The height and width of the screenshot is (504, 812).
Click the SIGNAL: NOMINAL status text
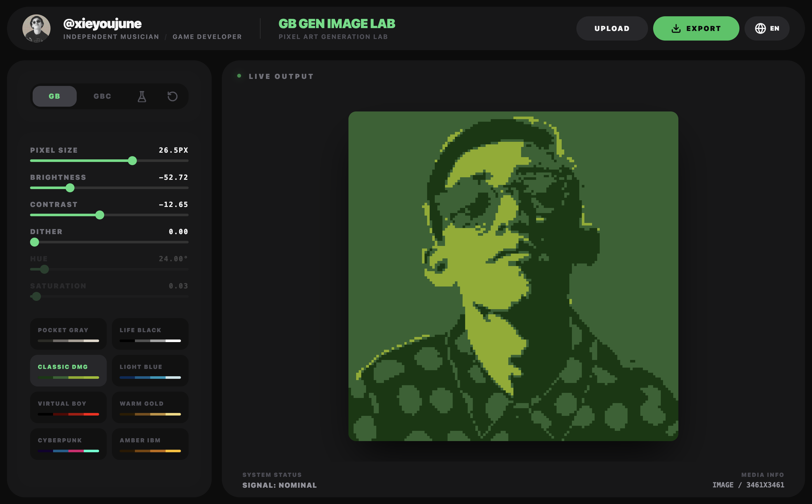click(279, 485)
